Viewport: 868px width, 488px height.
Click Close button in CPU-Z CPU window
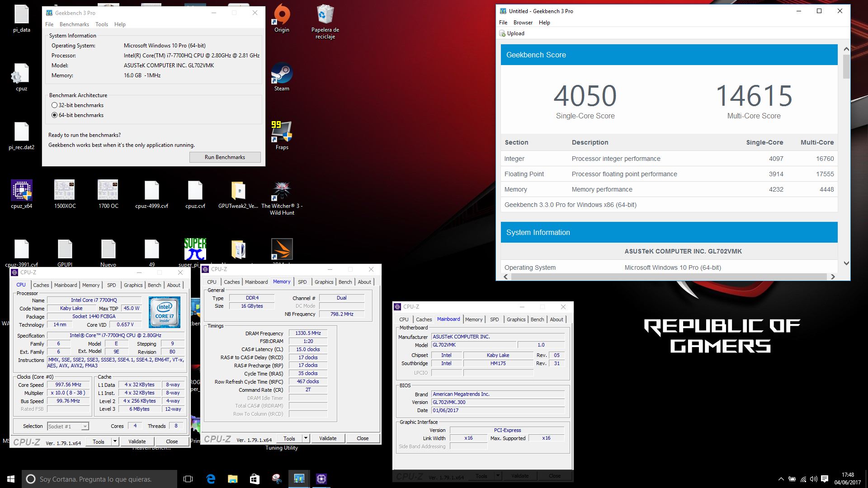point(172,441)
